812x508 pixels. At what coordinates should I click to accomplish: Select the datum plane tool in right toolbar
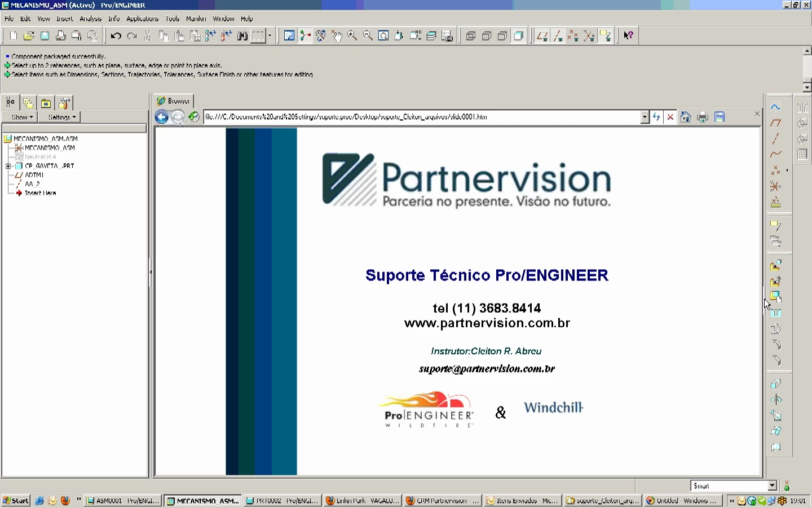[776, 123]
